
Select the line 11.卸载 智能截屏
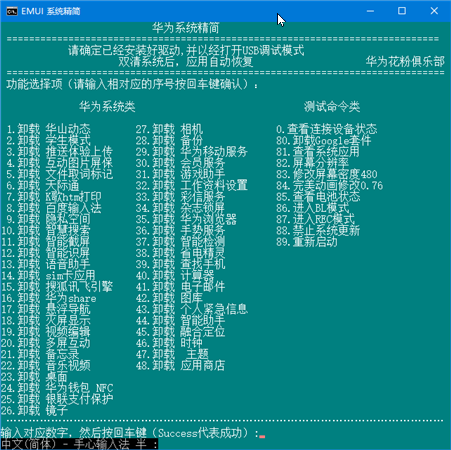(x=46, y=242)
